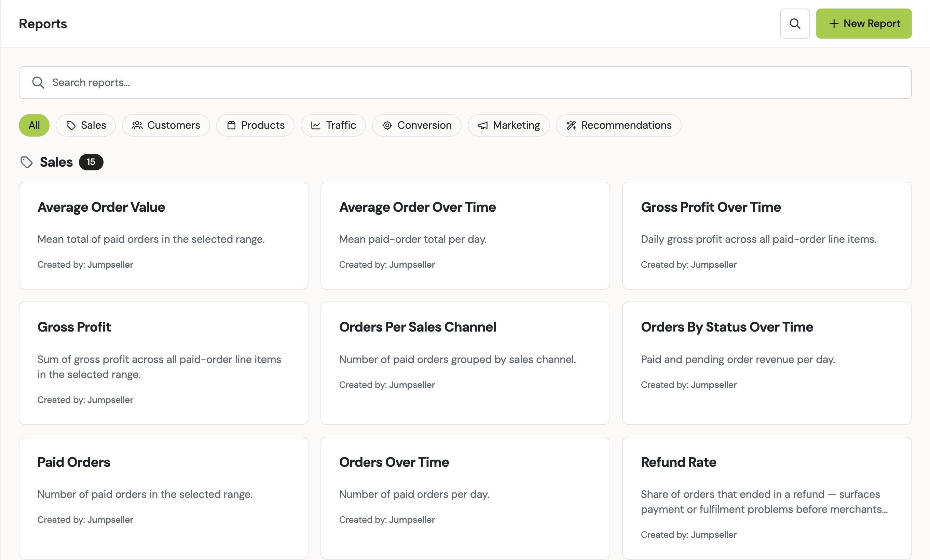Open the Orders Over Time report
The height and width of the screenshot is (560, 930).
click(x=465, y=498)
